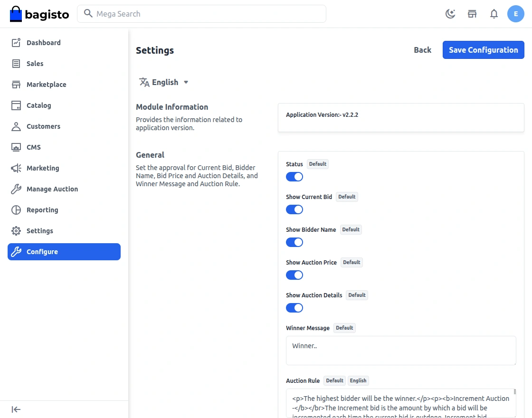This screenshot has height=418, width=532.
Task: Toggle Show Bidder Name off
Action: point(294,242)
